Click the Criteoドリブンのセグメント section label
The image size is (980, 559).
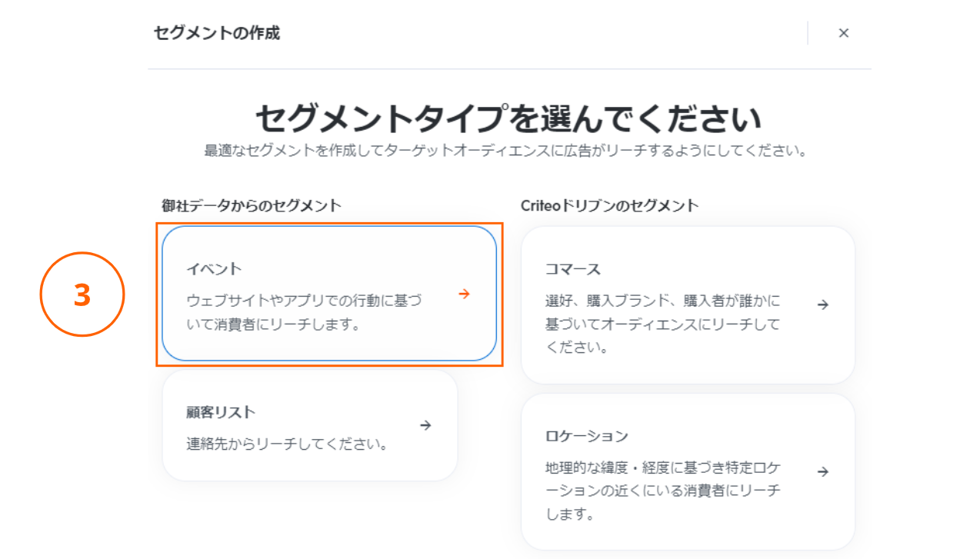tap(609, 205)
